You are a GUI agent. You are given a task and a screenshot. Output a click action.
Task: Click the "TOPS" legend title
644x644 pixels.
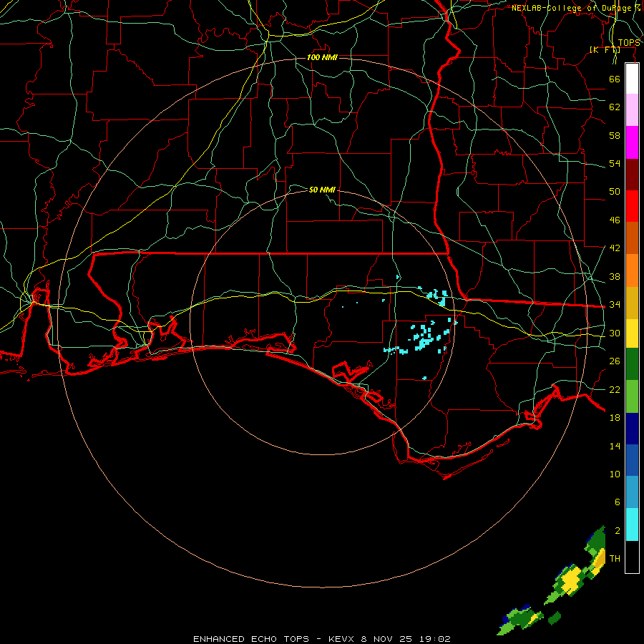click(629, 43)
